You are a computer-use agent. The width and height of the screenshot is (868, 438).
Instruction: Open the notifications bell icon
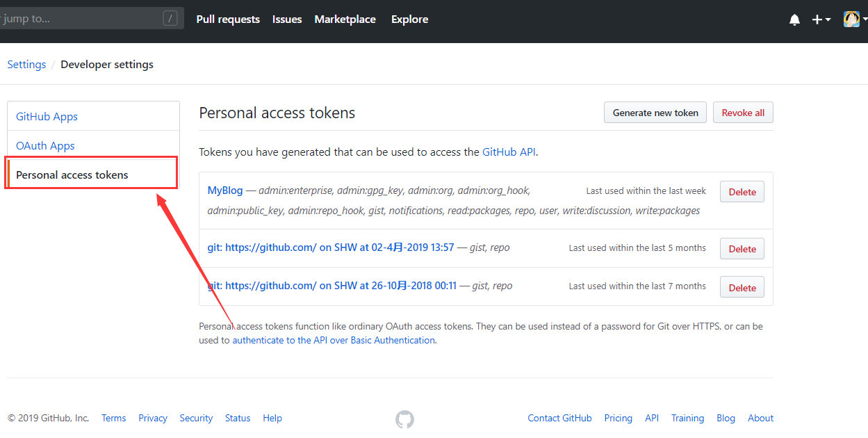[794, 19]
